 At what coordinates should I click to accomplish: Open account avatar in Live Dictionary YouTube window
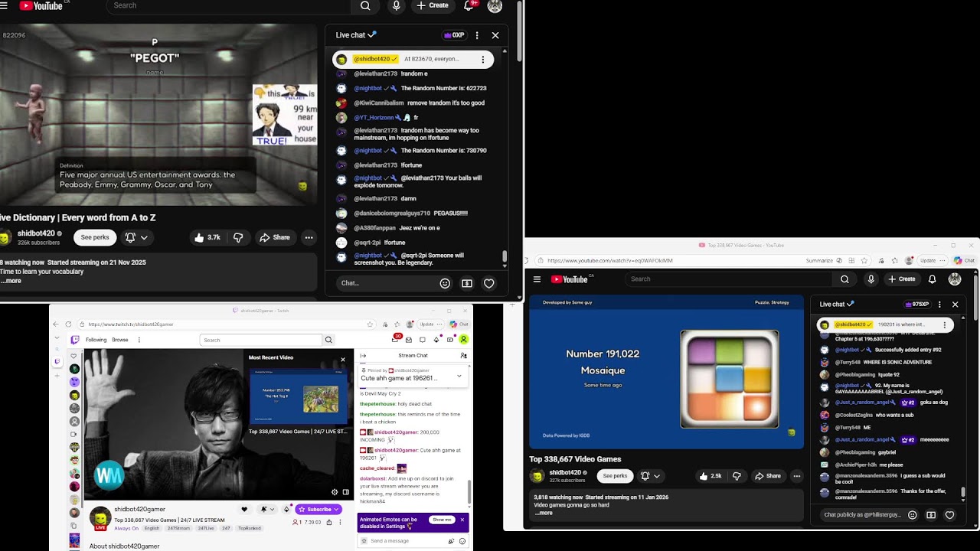click(495, 5)
